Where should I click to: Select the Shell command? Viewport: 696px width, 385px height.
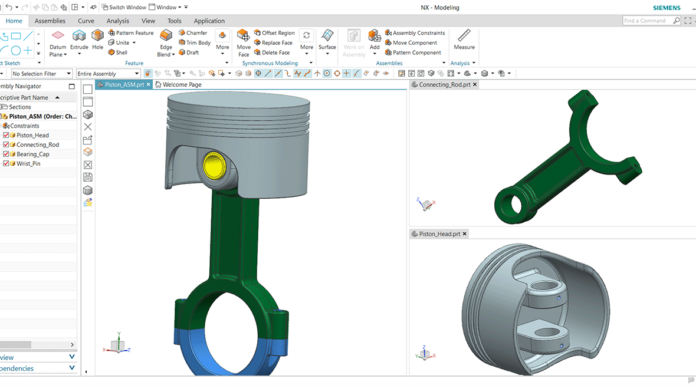(118, 52)
